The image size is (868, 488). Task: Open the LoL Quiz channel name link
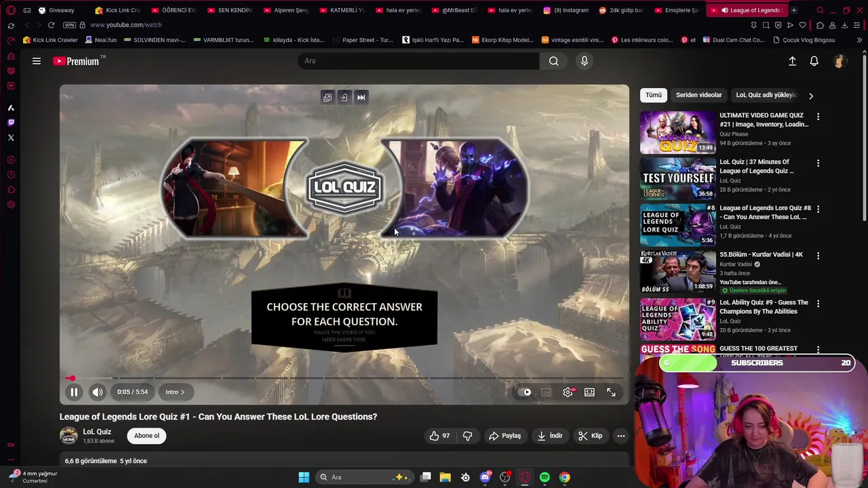(97, 432)
